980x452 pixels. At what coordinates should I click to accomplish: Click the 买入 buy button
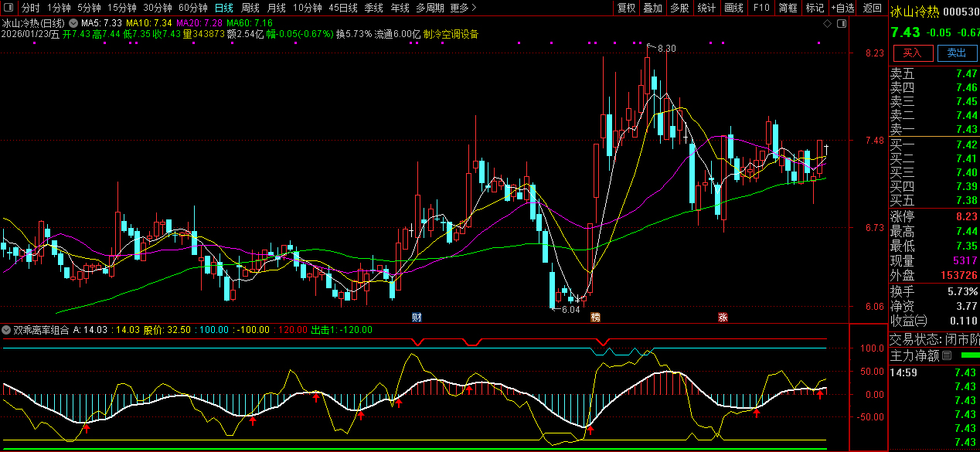coord(913,53)
